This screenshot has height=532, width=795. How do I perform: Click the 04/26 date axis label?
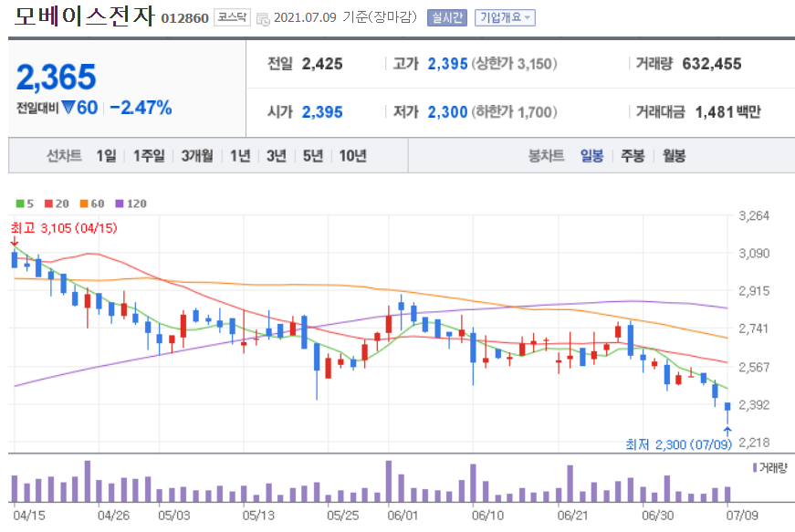coord(113,516)
